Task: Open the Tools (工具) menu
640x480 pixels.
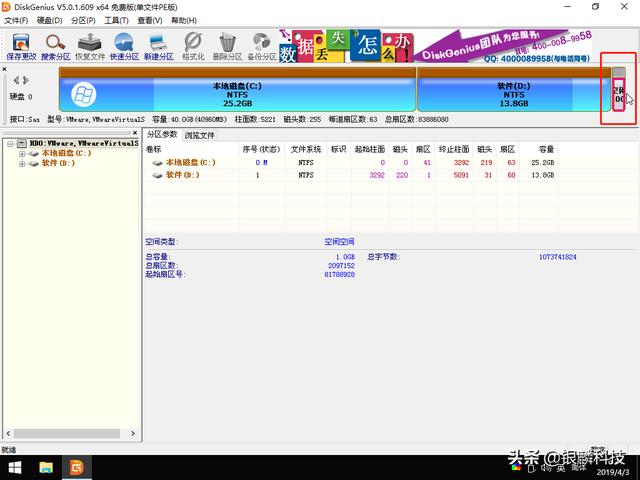Action: click(x=116, y=20)
